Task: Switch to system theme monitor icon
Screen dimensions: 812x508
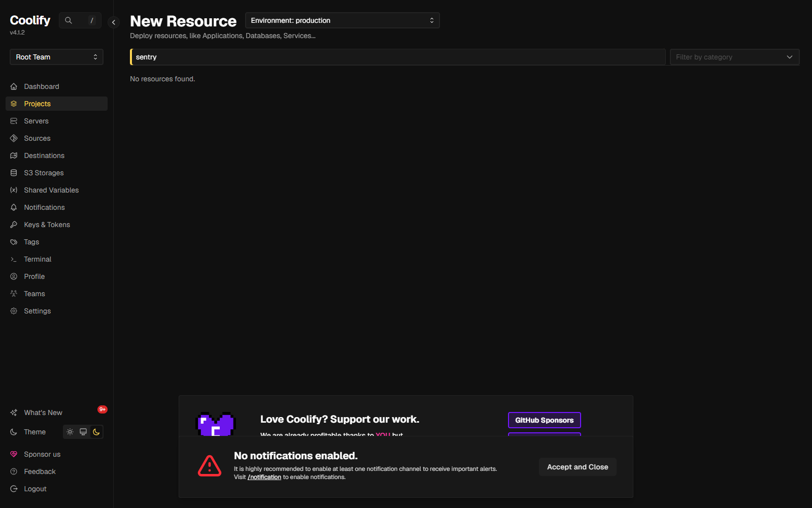Action: 83,432
